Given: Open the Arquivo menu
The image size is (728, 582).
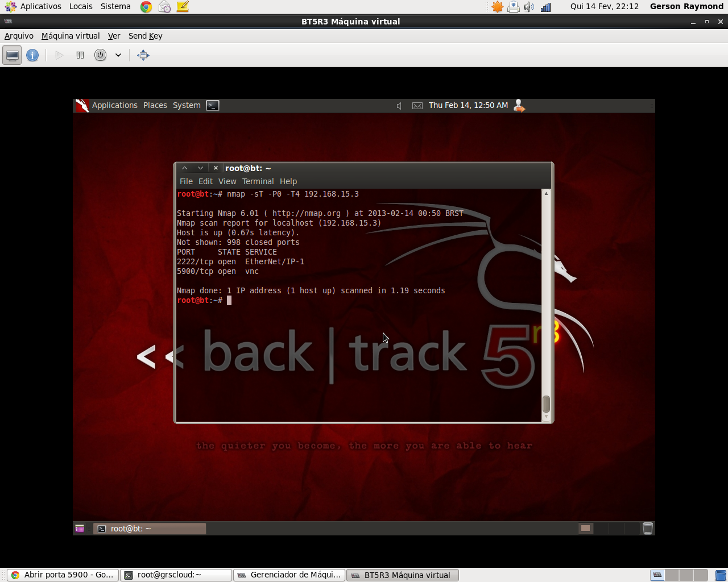Looking at the screenshot, I should pyautogui.click(x=19, y=36).
